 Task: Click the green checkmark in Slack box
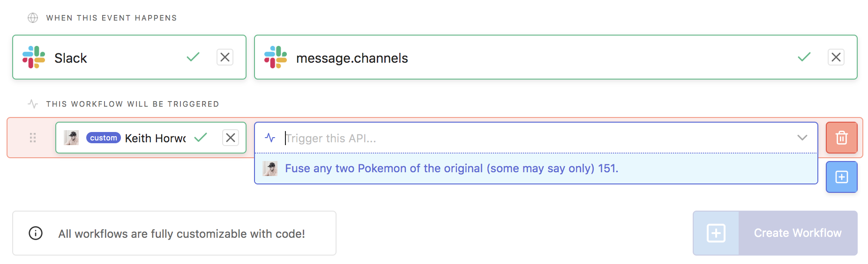193,57
